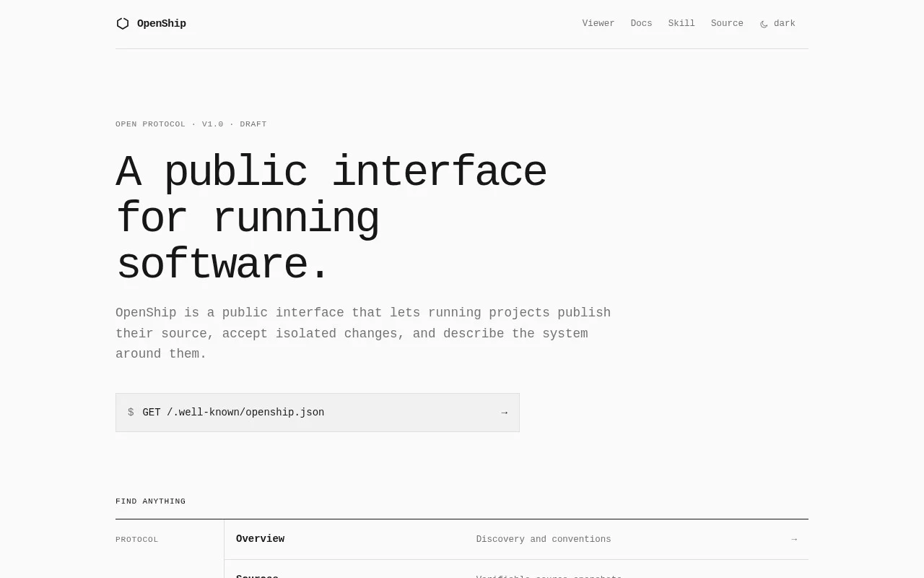Click the 'PROTOCOL' category label
Screen dimensions: 924x578
(x=137, y=540)
